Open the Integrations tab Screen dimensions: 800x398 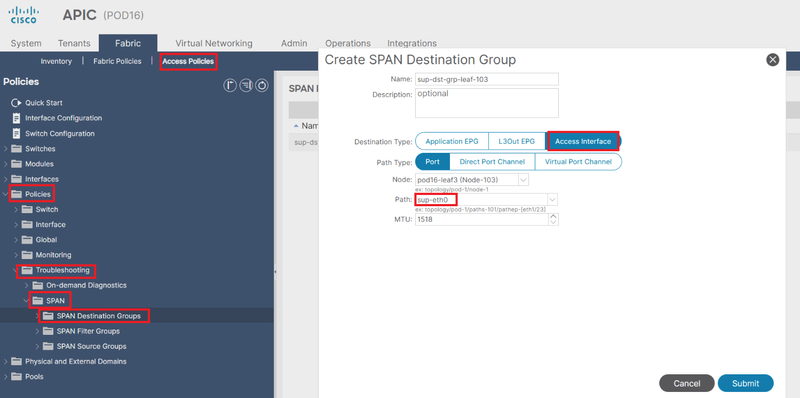(x=412, y=43)
